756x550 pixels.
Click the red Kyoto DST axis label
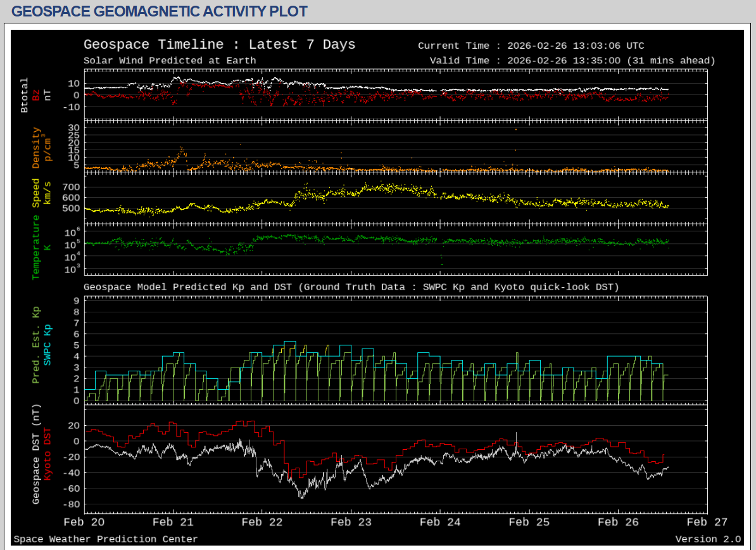point(47,453)
